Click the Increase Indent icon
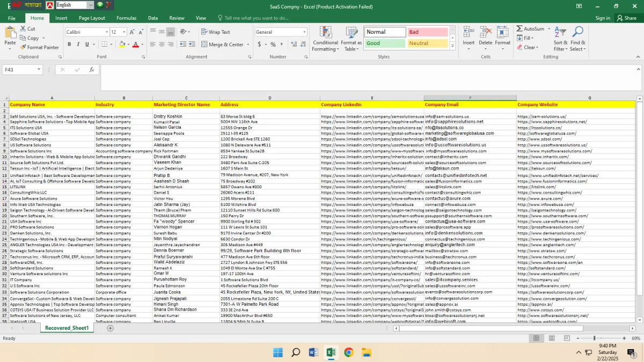This screenshot has height=362, width=644. click(193, 45)
